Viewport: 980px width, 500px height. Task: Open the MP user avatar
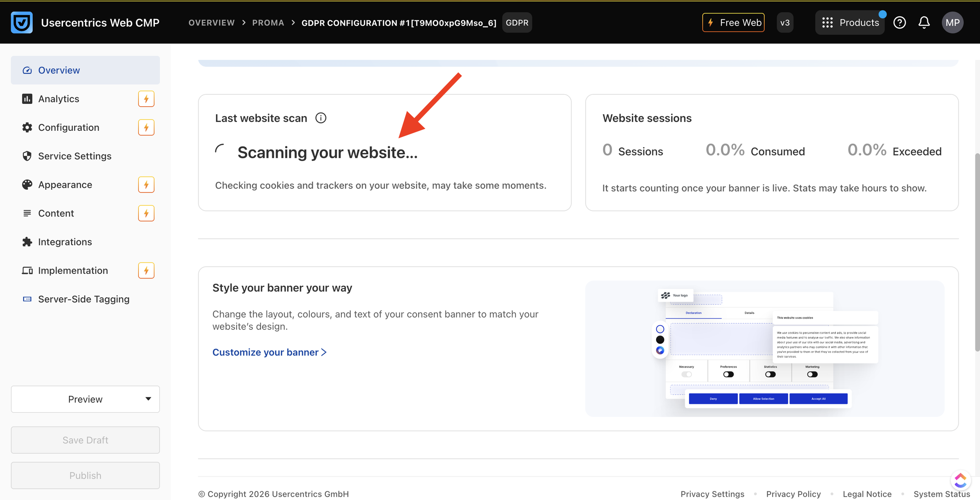(953, 22)
